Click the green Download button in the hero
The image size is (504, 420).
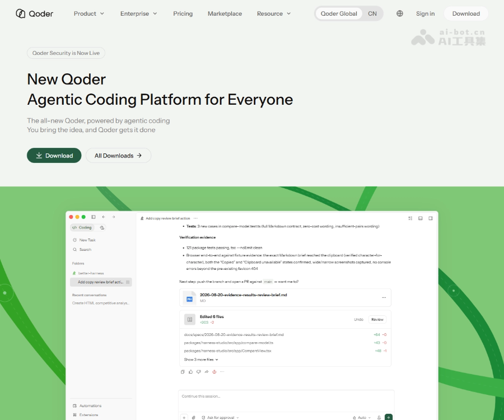[54, 156]
